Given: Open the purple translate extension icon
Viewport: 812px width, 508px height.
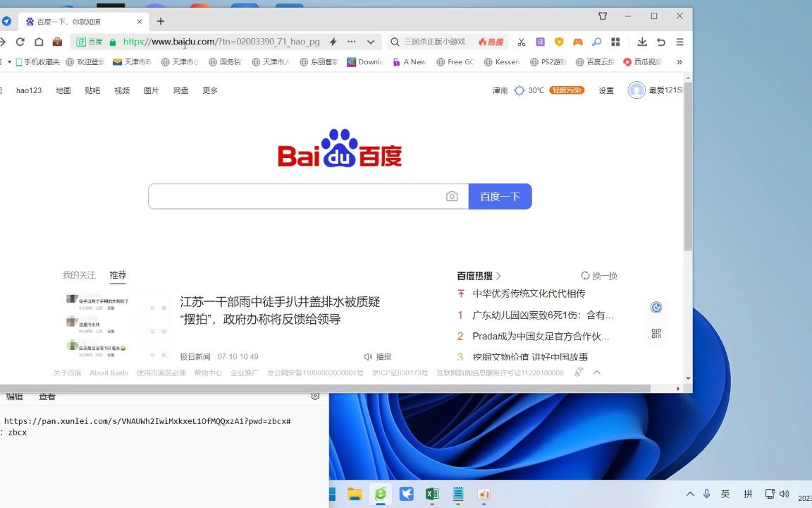Looking at the screenshot, I should (x=540, y=42).
